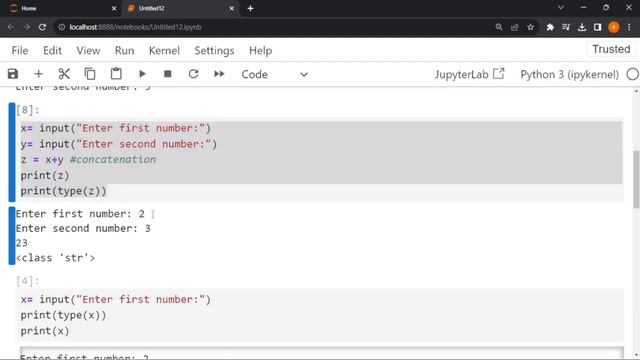This screenshot has width=640, height=360.
Task: Click the notebook vertical scrollbar thumb
Action: [636, 180]
